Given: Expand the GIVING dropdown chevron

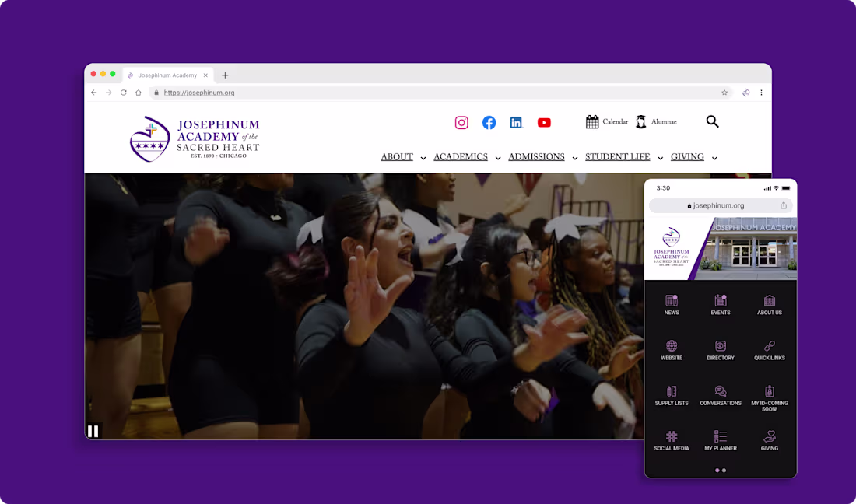Looking at the screenshot, I should click(x=714, y=158).
